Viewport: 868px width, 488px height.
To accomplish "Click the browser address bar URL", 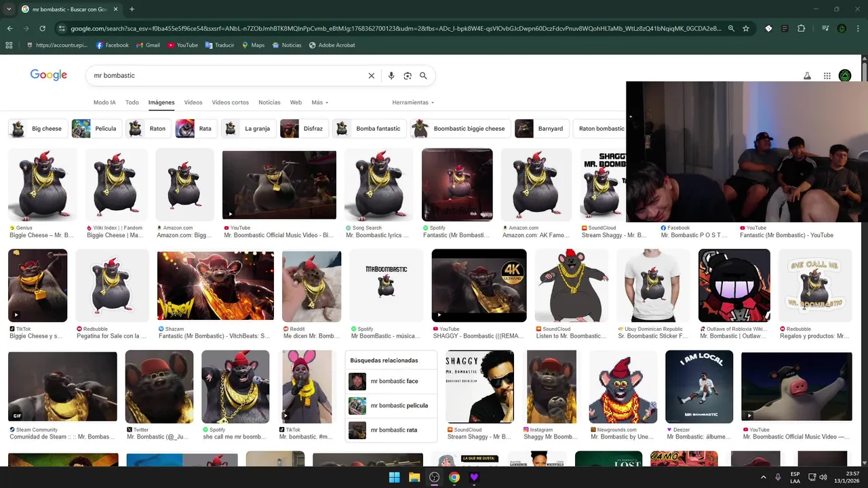I will click(x=396, y=28).
